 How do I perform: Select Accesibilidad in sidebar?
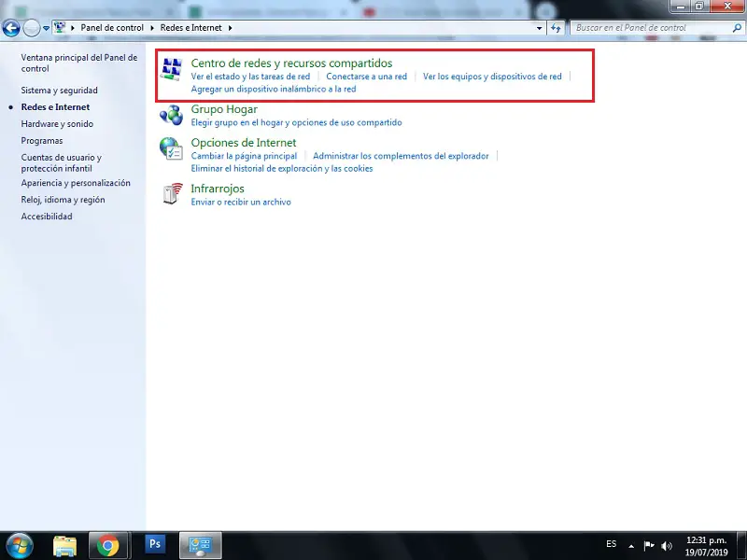tap(47, 217)
